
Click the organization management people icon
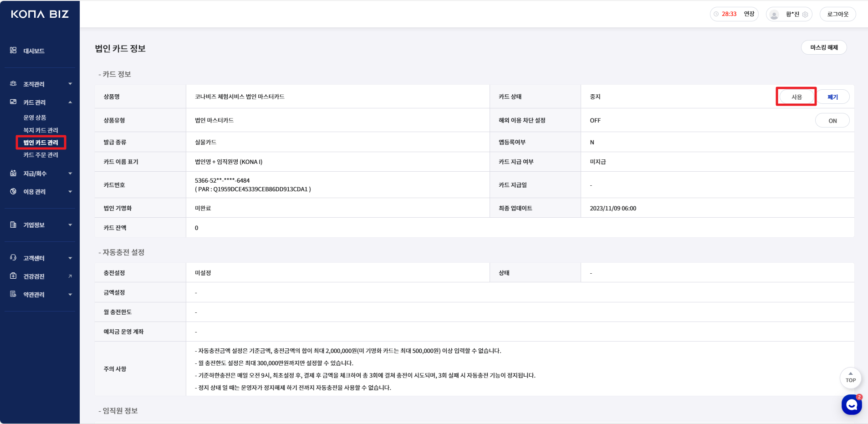click(x=13, y=84)
